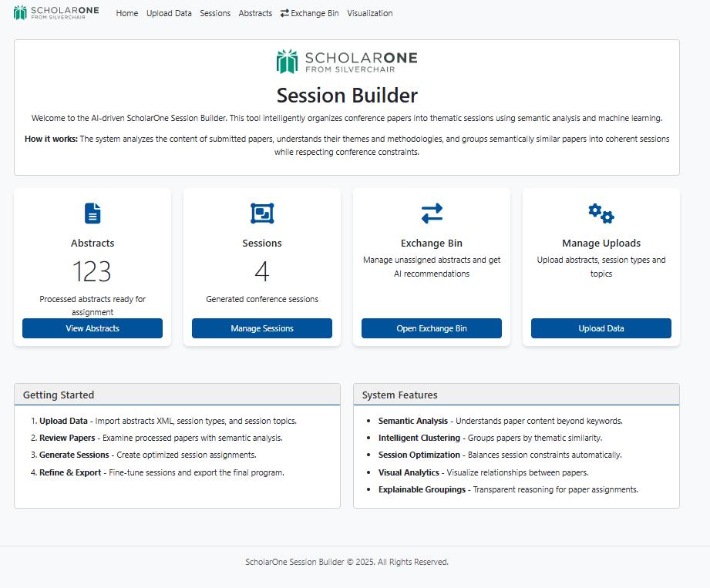Click the Manage Sessions button

[262, 328]
